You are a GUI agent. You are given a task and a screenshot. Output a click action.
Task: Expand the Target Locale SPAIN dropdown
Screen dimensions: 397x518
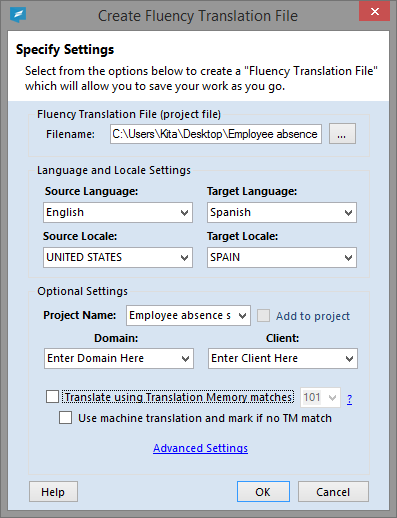tap(282, 257)
